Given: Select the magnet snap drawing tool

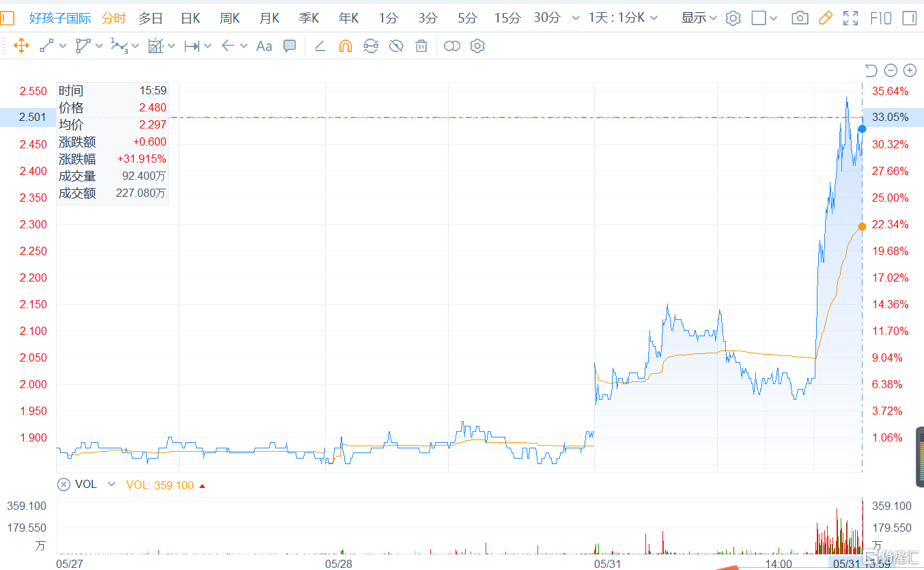Looking at the screenshot, I should [x=345, y=46].
